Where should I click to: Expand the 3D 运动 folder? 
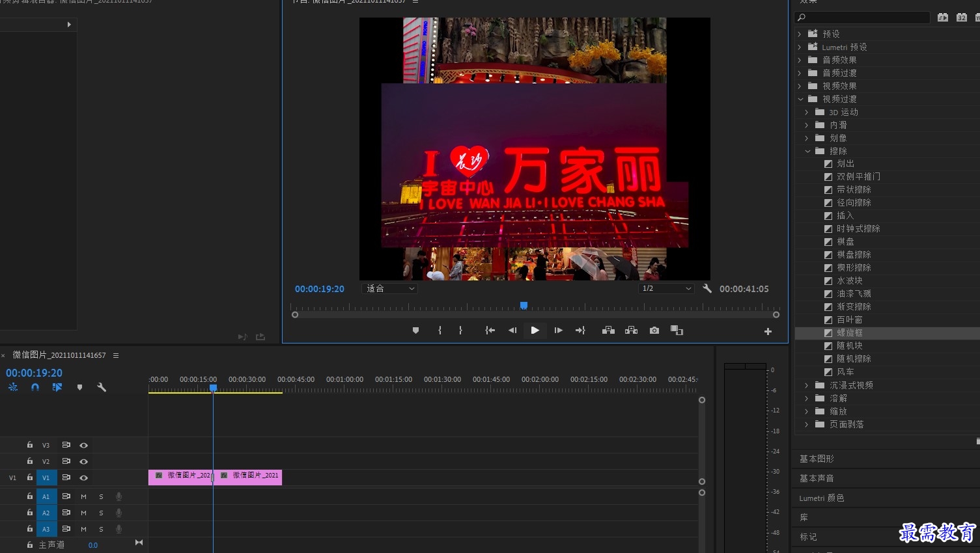click(x=807, y=112)
